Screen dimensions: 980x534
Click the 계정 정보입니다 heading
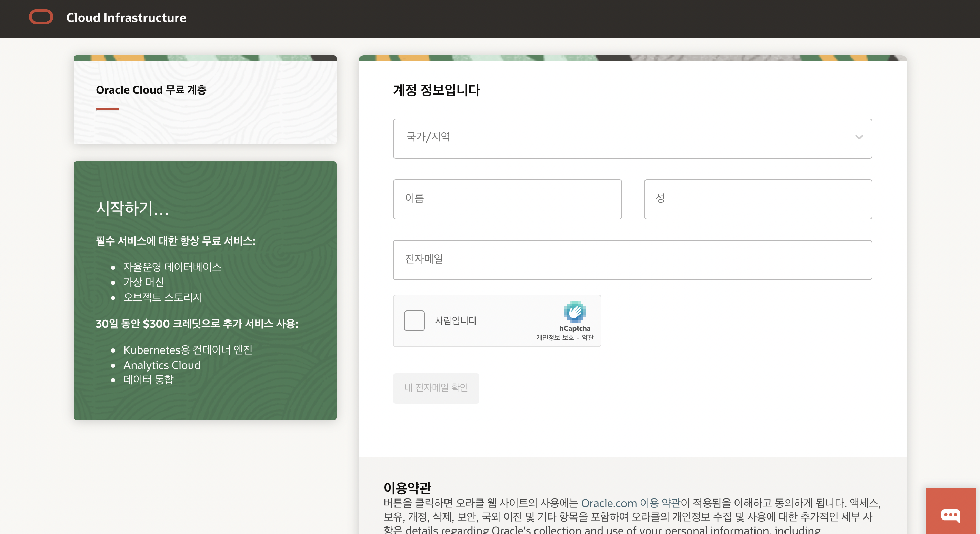437,90
